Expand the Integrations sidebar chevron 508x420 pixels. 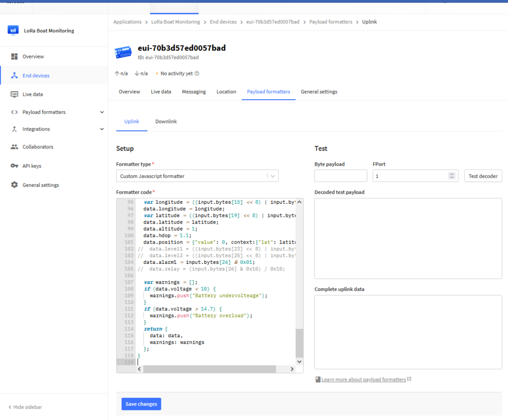click(x=102, y=129)
